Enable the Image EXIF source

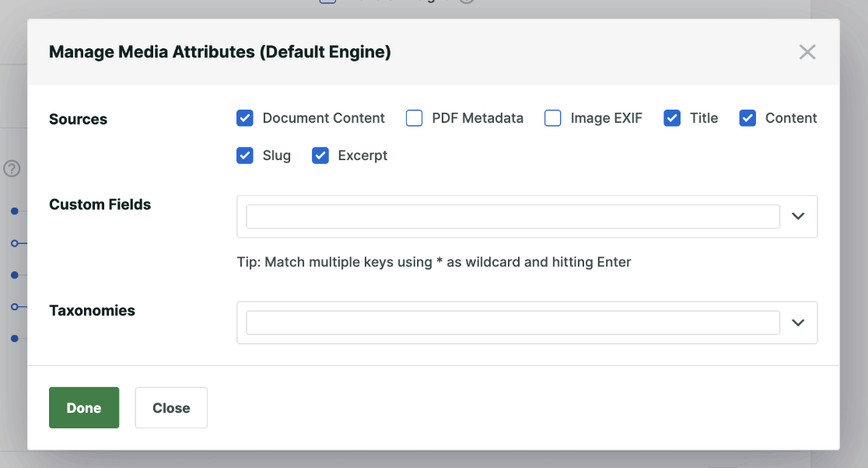point(552,117)
